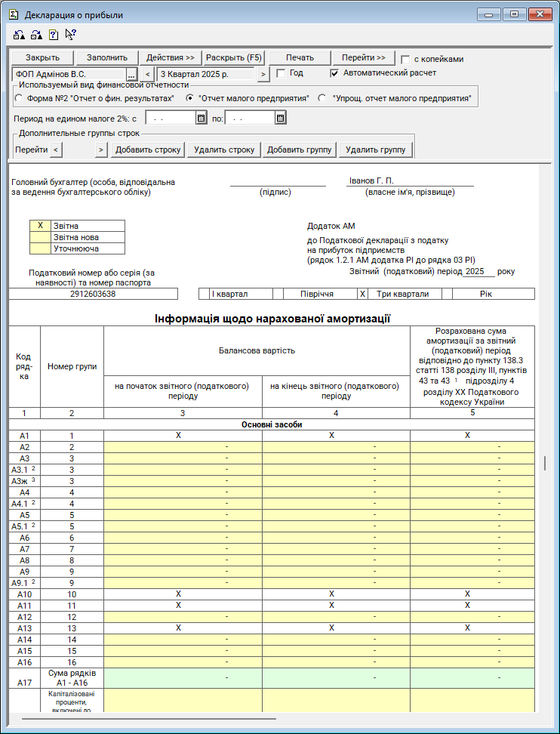Enable the 'с копейками' checkbox
Image resolution: width=560 pixels, height=734 pixels.
[x=406, y=59]
